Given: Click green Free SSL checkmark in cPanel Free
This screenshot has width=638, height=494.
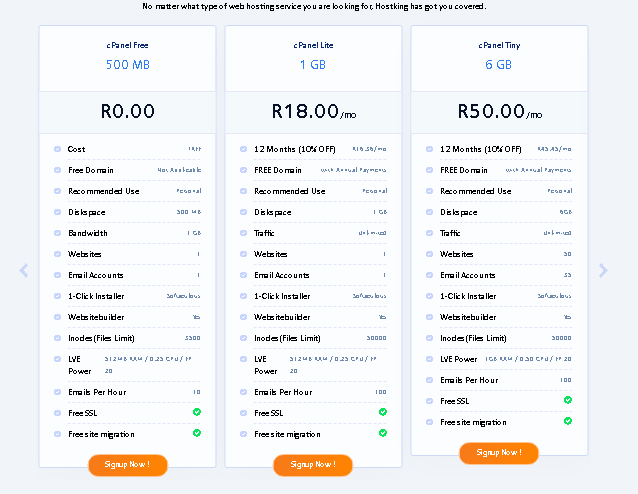Looking at the screenshot, I should click(x=197, y=412).
